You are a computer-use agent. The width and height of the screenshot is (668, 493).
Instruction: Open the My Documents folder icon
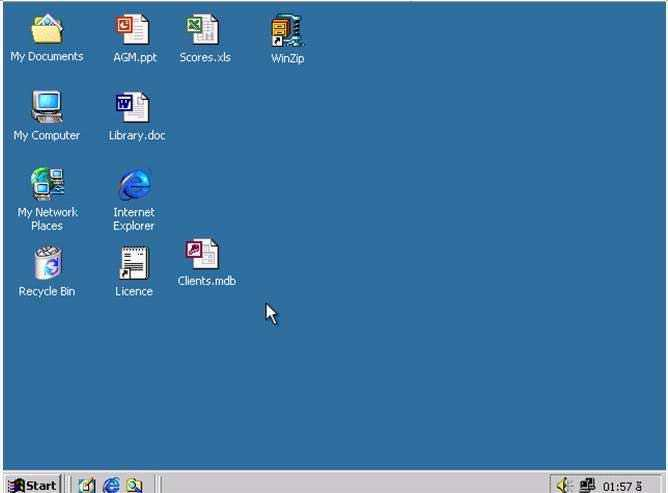click(47, 30)
